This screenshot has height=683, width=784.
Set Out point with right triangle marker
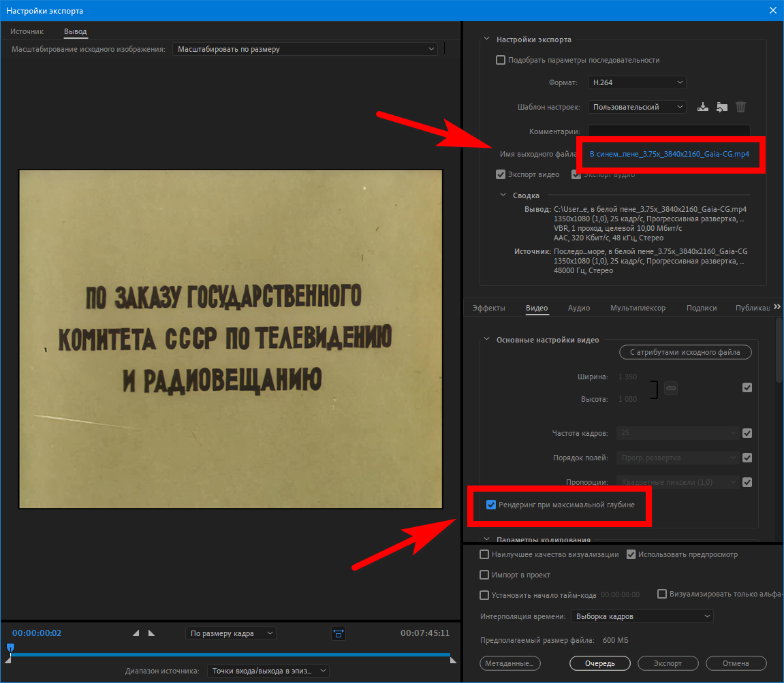[x=151, y=633]
